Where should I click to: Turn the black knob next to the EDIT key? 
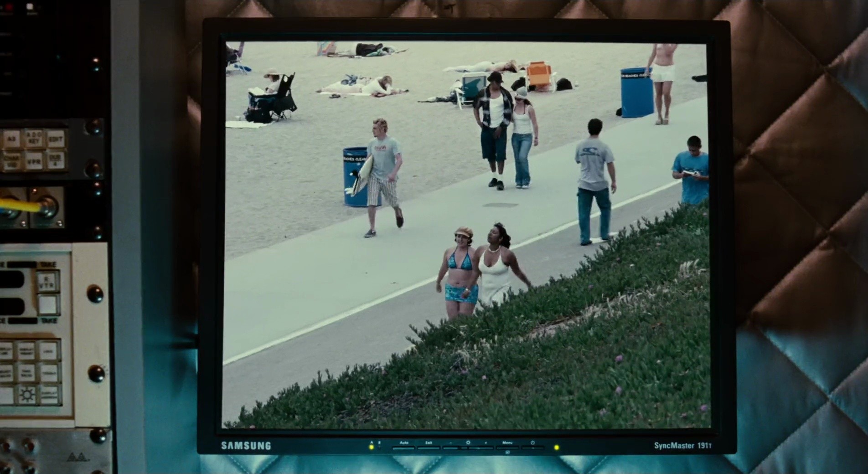point(93,127)
